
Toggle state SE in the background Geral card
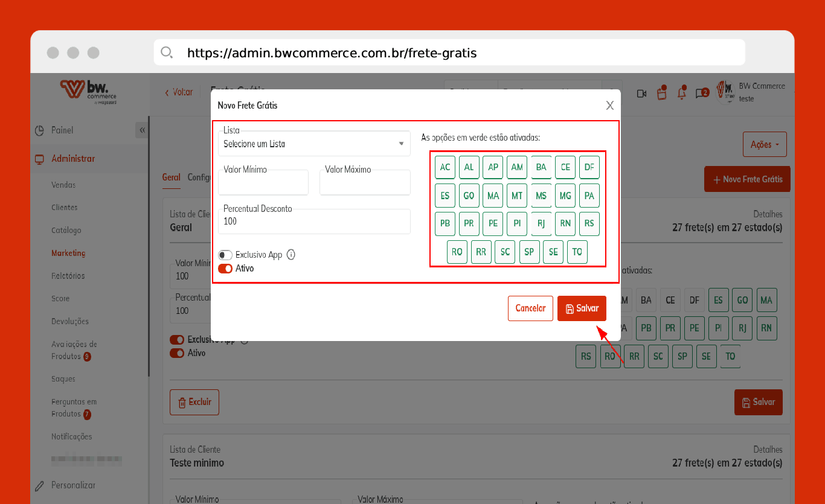point(706,357)
